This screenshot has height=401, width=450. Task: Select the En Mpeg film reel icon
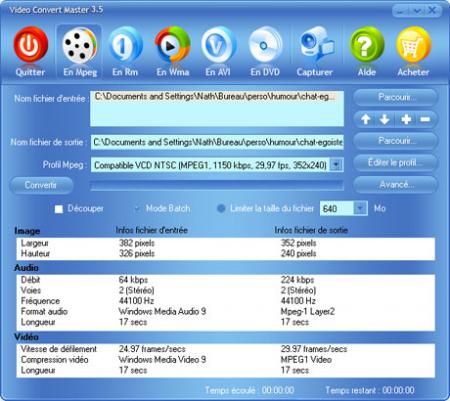(80, 45)
